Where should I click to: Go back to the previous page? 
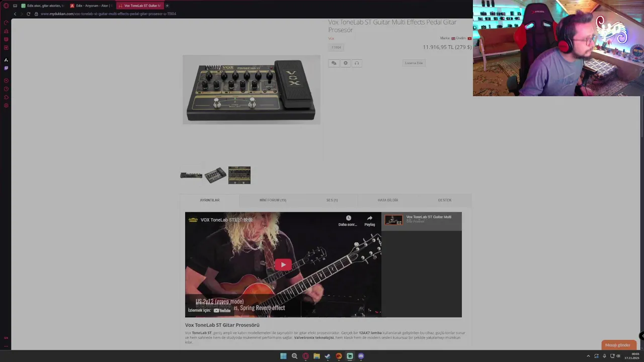tap(15, 14)
